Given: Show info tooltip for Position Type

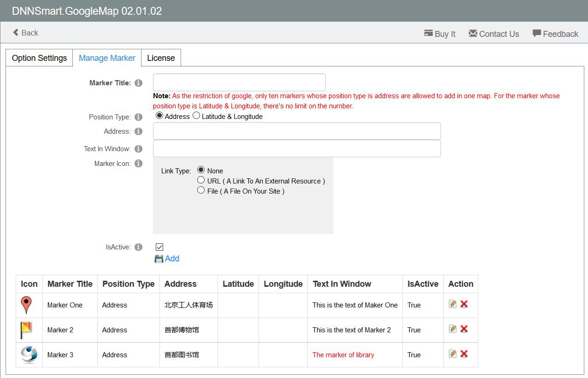Looking at the screenshot, I should click(x=138, y=117).
